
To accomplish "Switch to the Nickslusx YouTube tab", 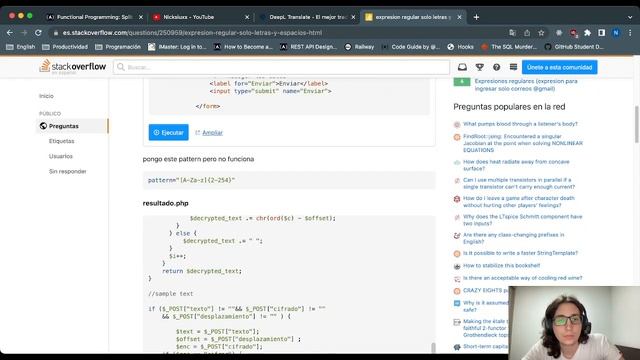I will [x=200, y=17].
